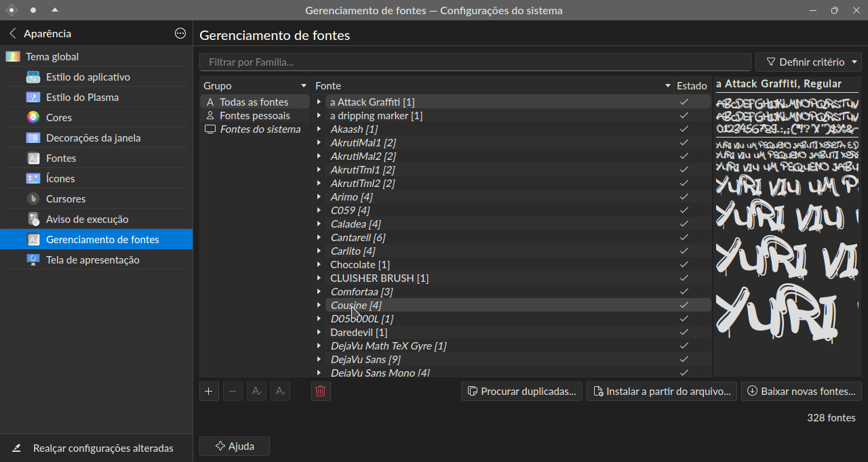Image resolution: width=868 pixels, height=462 pixels.
Task: Click the remove group minus button
Action: click(233, 392)
